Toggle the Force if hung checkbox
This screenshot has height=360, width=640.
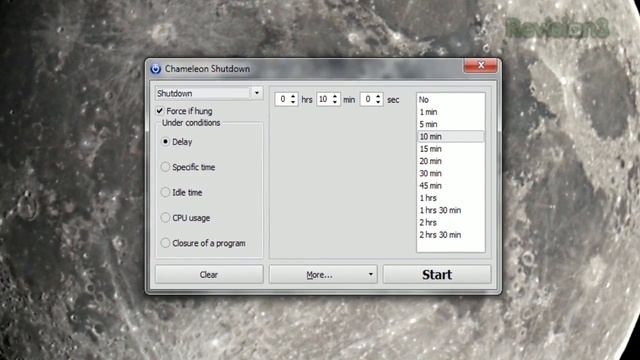pyautogui.click(x=160, y=111)
